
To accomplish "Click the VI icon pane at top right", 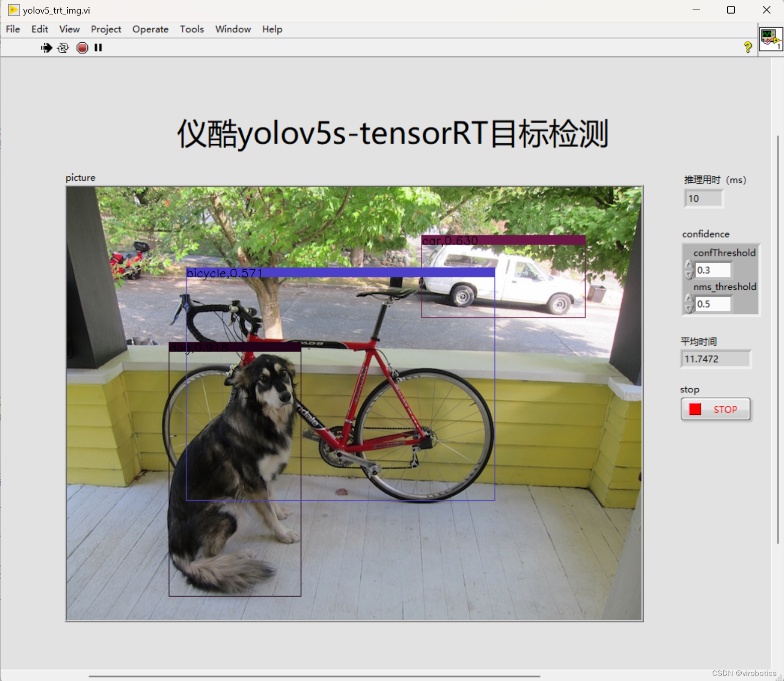I will point(771,39).
